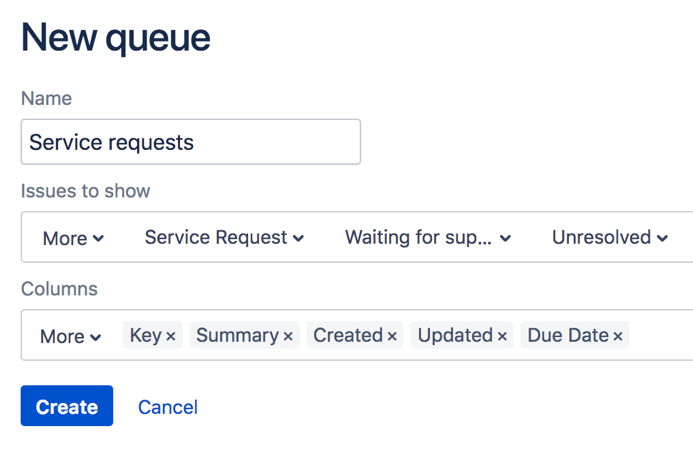Click the Updated column tag label
Image resolution: width=693 pixels, height=455 pixels.
455,336
